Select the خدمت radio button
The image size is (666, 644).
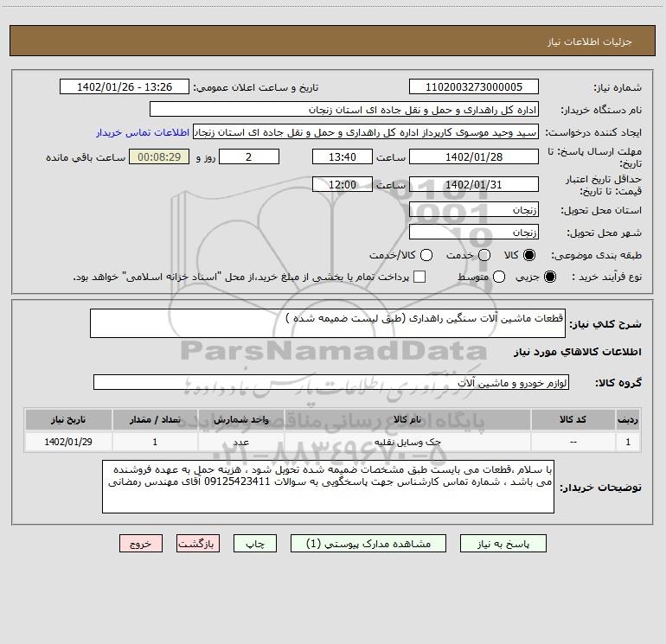(x=484, y=255)
